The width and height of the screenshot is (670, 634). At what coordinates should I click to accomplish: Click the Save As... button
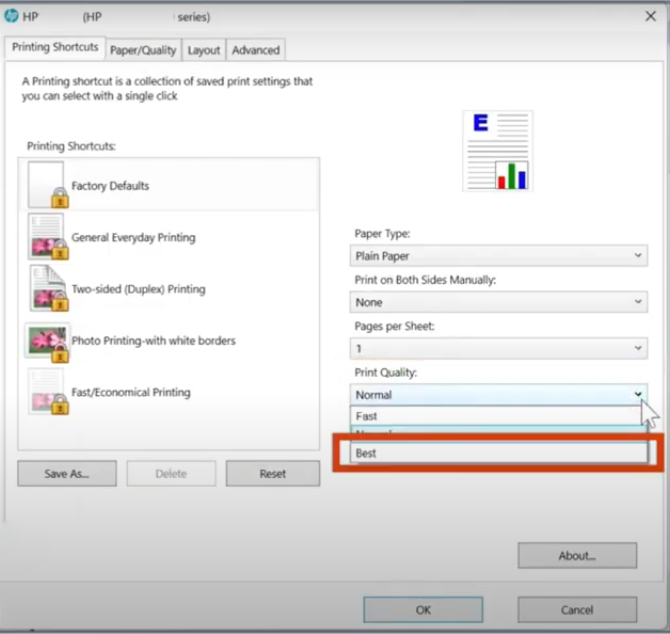click(x=67, y=473)
